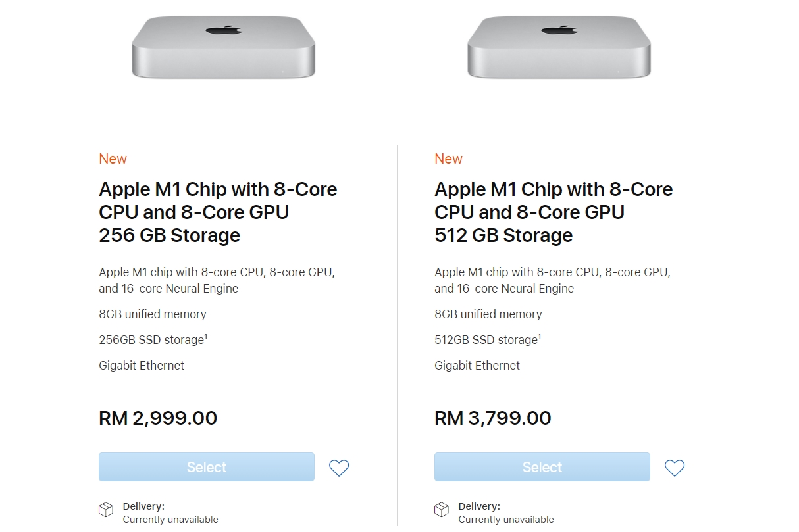Click the delivery box icon under RM 3,799.00
Viewport: 799px width, 532px height.
click(x=441, y=510)
